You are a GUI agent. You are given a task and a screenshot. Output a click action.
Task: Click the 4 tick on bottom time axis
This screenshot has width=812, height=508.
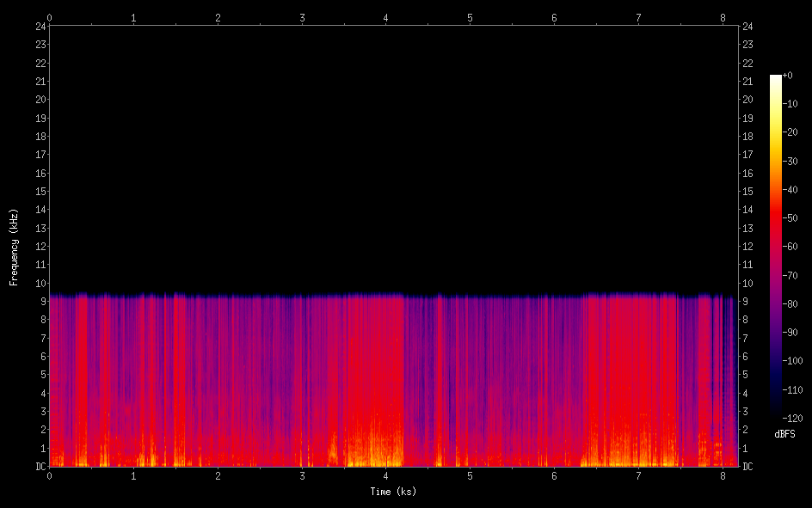coord(386,476)
